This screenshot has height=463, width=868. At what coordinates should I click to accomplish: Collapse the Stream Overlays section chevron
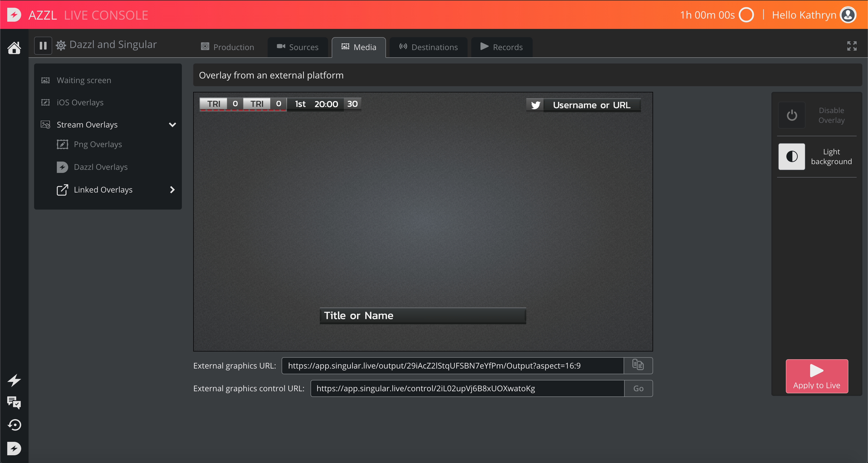(172, 125)
